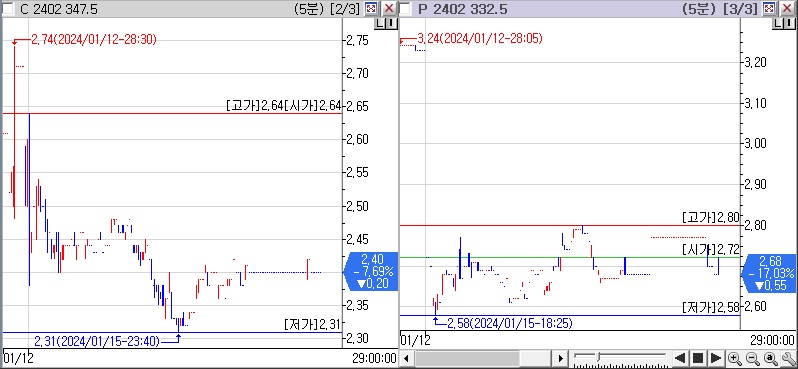Maximize the C 2402 347.5 chart pane
This screenshot has height=369, width=798.
point(372,9)
